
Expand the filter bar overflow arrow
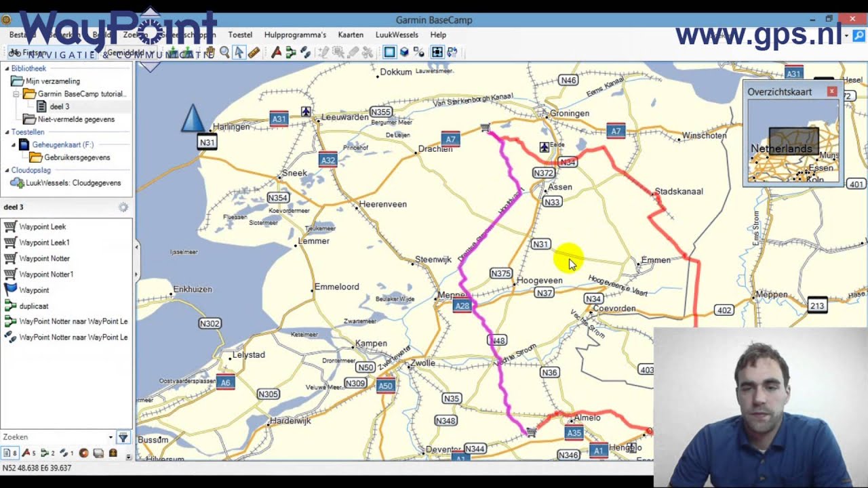[x=128, y=457]
